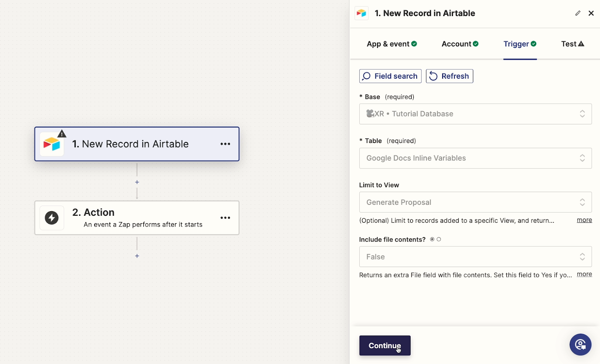The width and height of the screenshot is (600, 364).
Task: Click lightning bolt icon on Action step
Action: click(52, 218)
